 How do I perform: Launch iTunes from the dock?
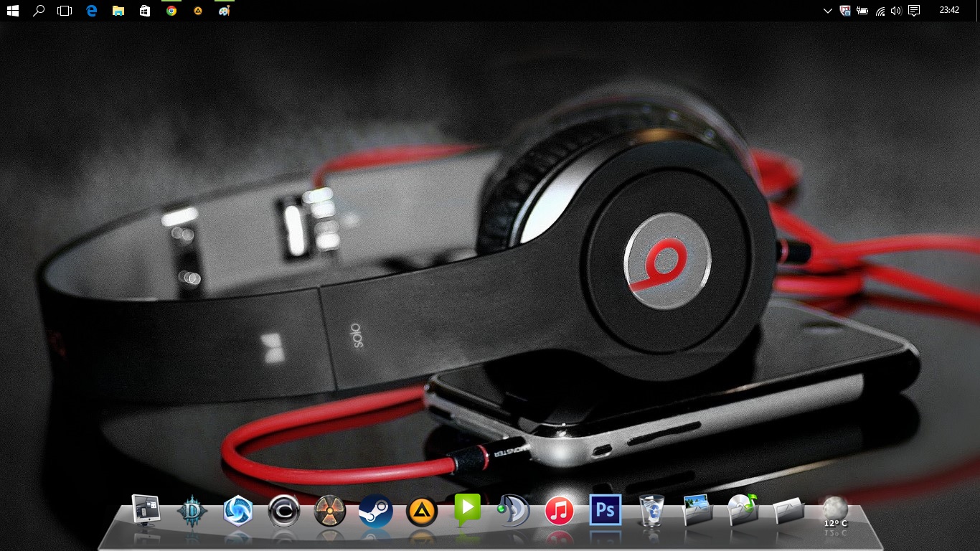tap(560, 512)
